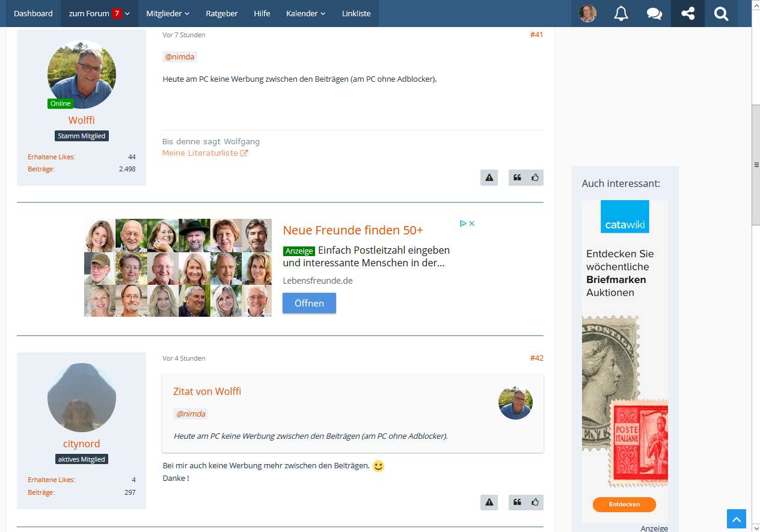
Task: Open the search magnifier icon
Action: (721, 13)
